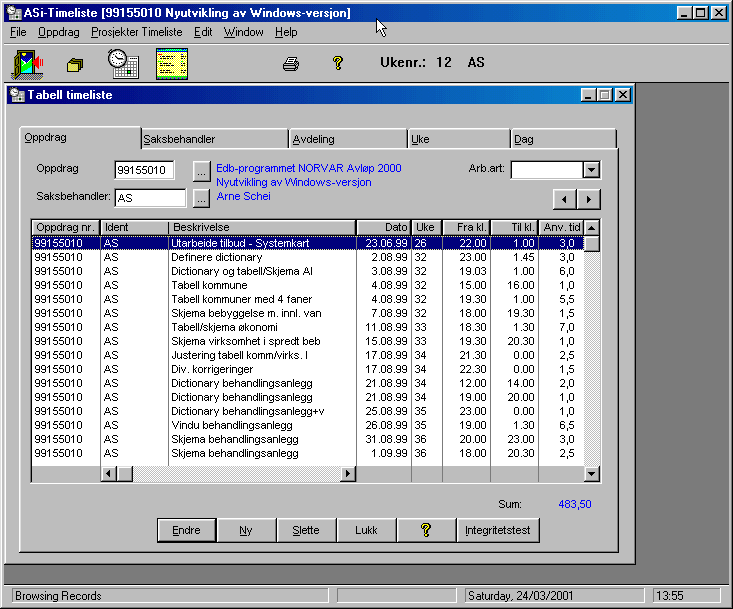This screenshot has width=733, height=609.
Task: Switch to the Saksbehandler tab
Action: click(x=214, y=139)
